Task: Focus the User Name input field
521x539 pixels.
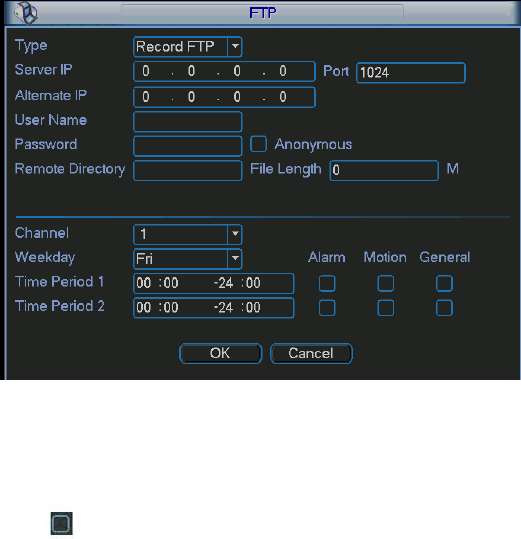Action: [188, 121]
